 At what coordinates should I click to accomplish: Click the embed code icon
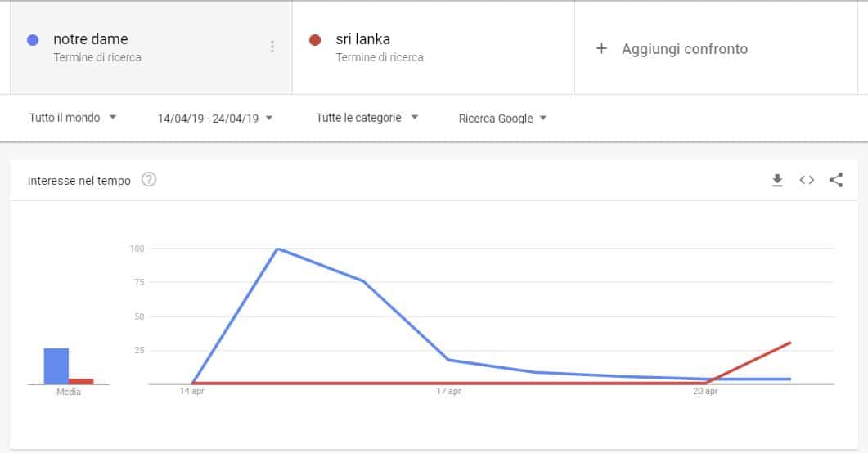(807, 181)
